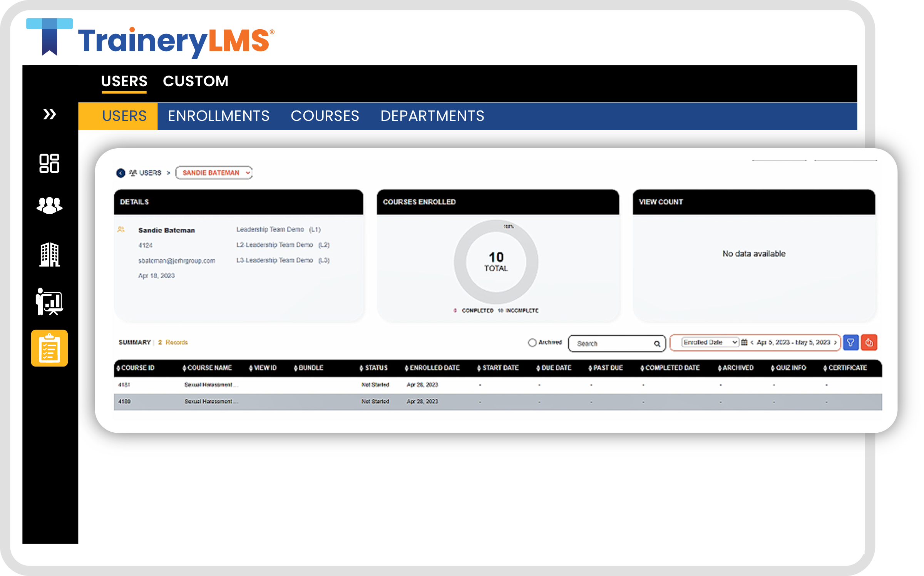This screenshot has width=924, height=576.
Task: Click the Sandie Bateman name in Details
Action: [x=166, y=230]
